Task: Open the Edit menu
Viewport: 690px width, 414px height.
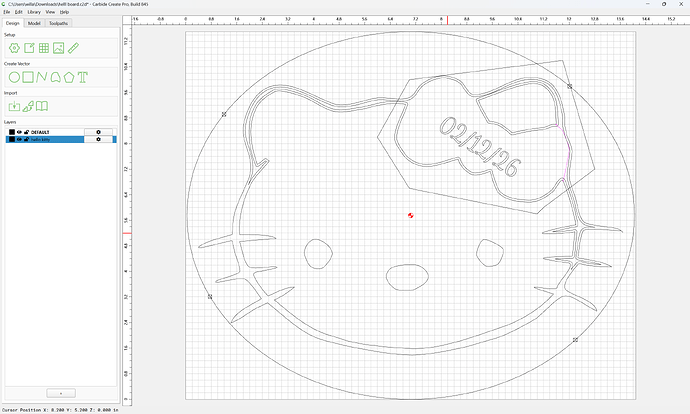Action: [x=18, y=12]
